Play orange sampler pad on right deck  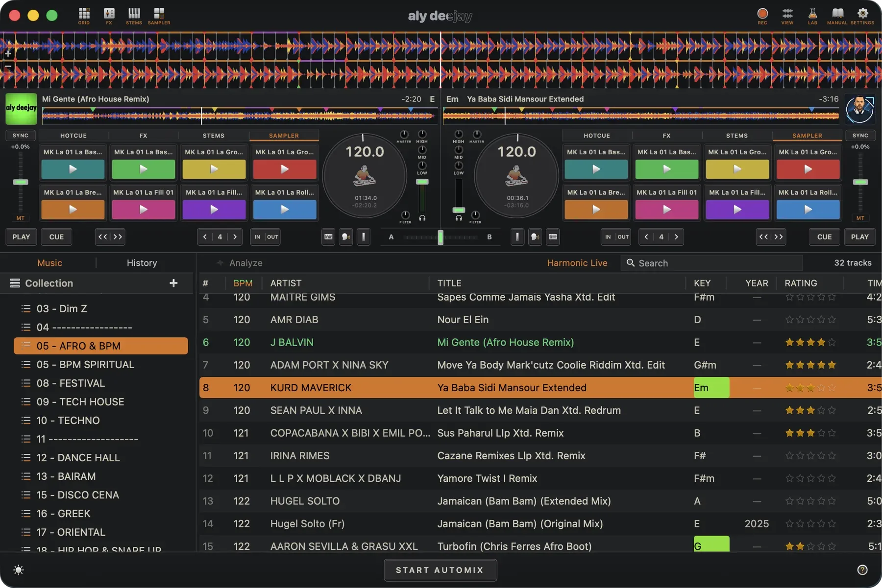pos(596,210)
